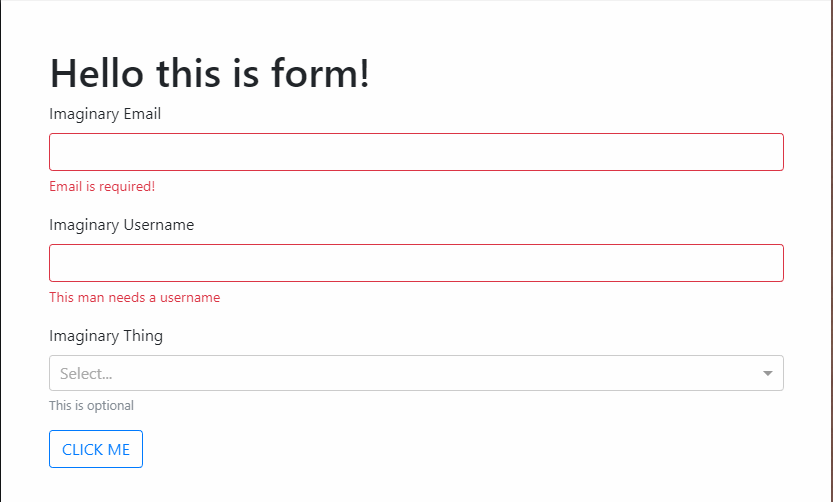Focus the Imaginary Email input field
Image resolution: width=833 pixels, height=502 pixels.
point(416,152)
